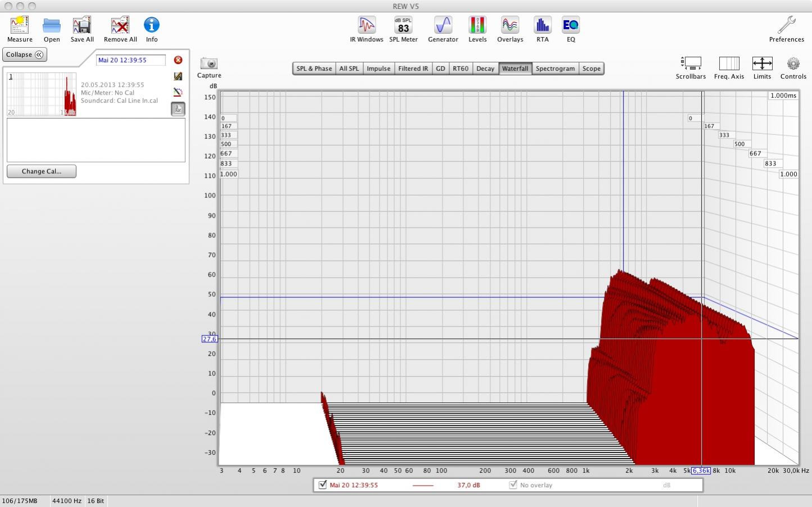Open the waterfall Controls panel

(793, 64)
